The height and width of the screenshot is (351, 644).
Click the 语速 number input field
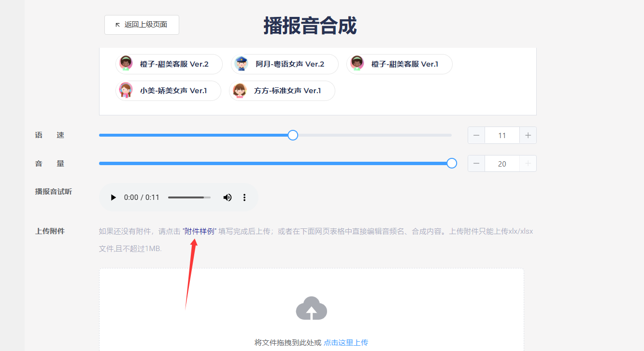coord(502,136)
